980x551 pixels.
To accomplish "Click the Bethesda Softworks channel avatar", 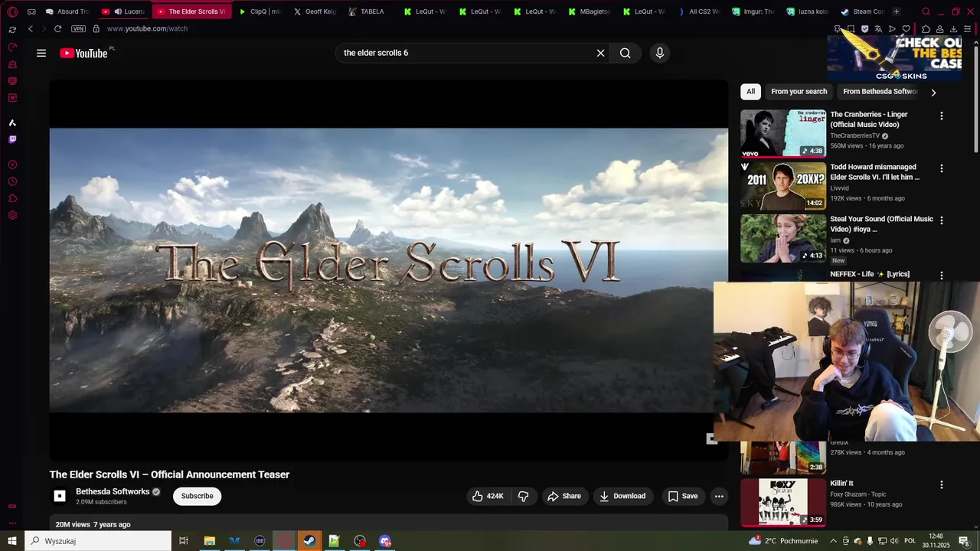I will coord(60,496).
